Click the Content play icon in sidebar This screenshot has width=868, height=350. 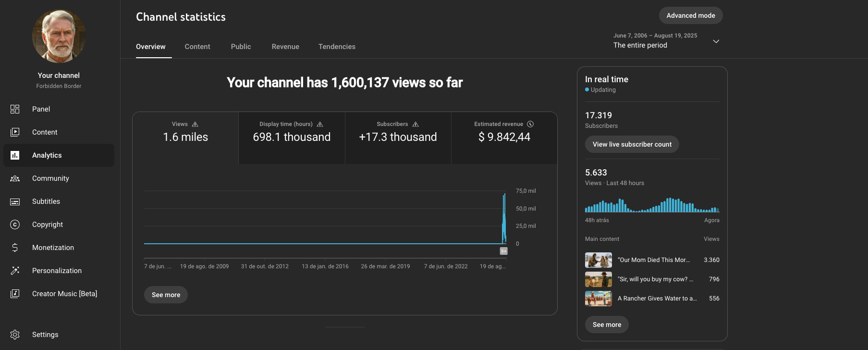[15, 132]
